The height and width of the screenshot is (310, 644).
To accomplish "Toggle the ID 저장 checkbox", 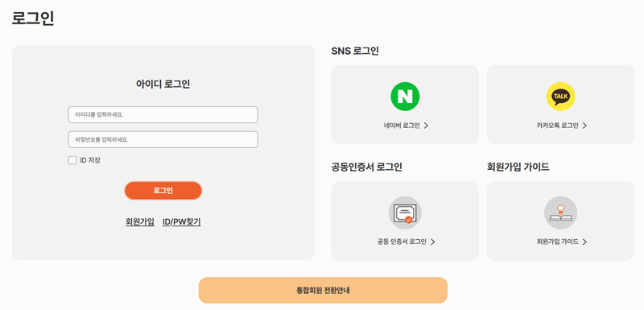I will (72, 160).
